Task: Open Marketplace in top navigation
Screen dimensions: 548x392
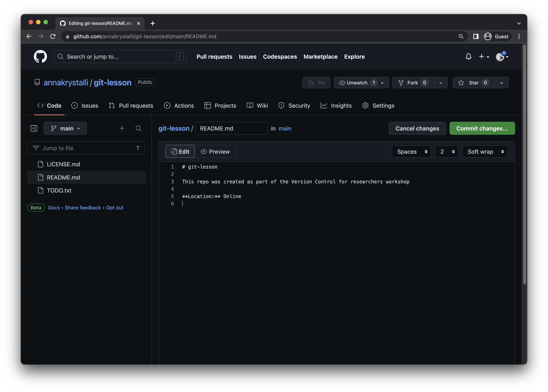Action: tap(320, 56)
